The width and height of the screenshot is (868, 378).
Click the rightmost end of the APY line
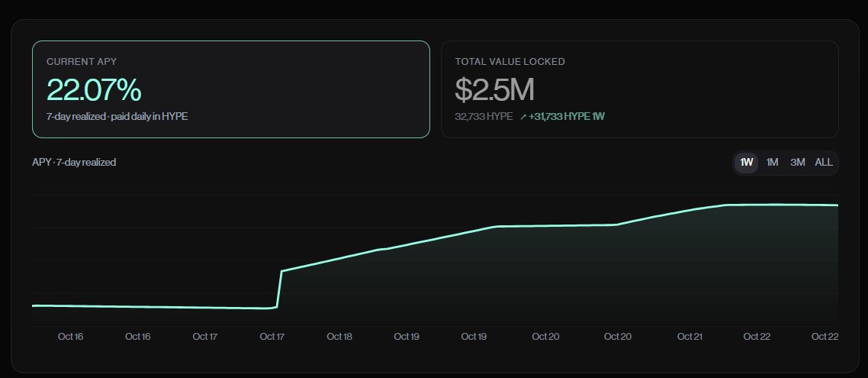pos(837,205)
